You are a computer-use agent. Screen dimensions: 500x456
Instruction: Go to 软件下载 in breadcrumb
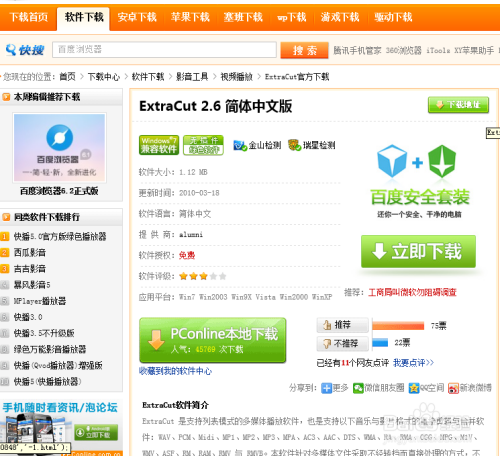tap(148, 77)
